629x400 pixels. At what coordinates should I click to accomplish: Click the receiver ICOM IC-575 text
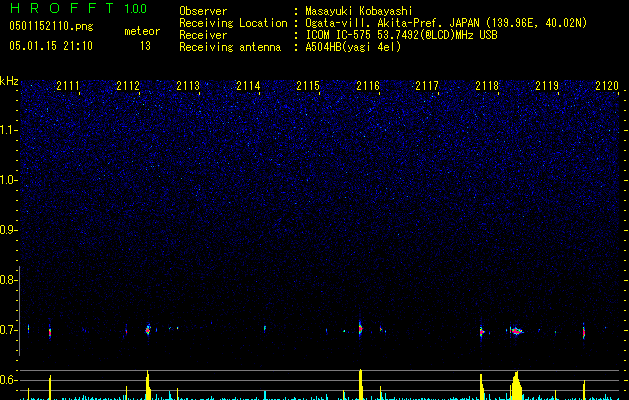point(401,35)
